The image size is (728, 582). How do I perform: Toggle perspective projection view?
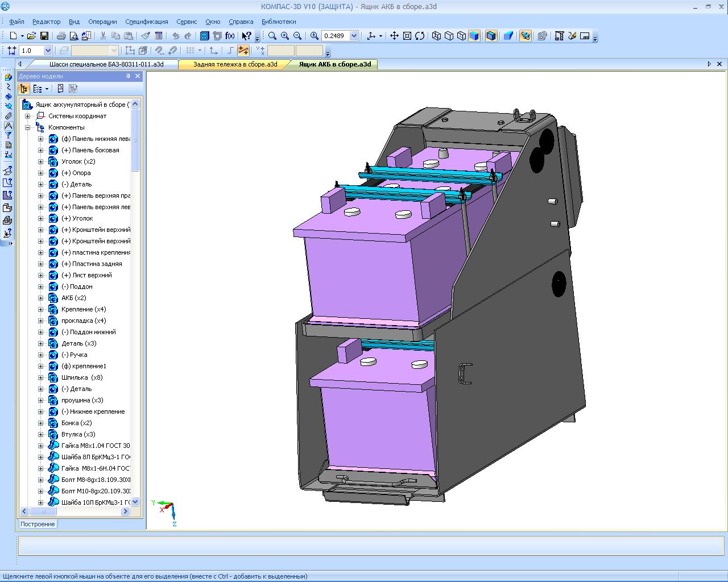tap(508, 36)
